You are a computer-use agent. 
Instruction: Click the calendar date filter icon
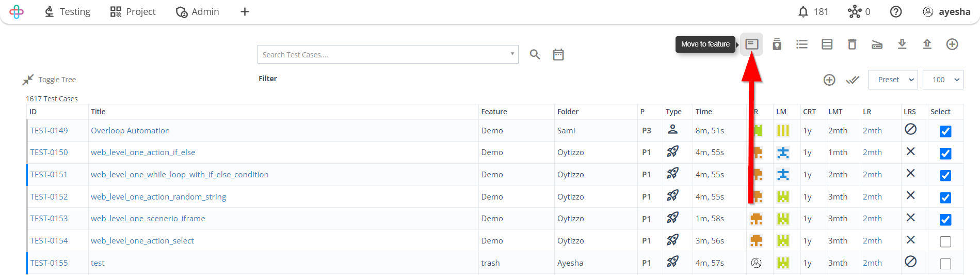point(558,55)
